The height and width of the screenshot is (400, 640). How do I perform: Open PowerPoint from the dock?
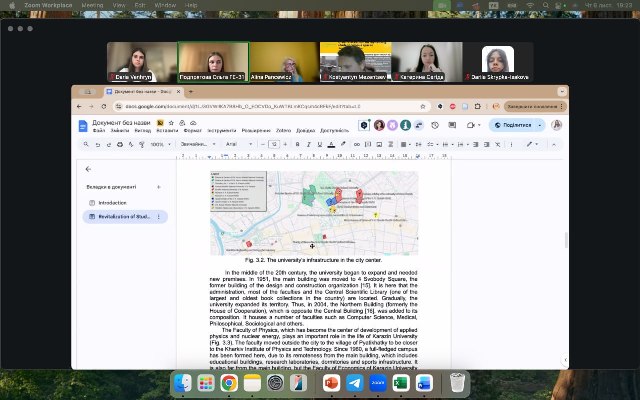[x=331, y=383]
